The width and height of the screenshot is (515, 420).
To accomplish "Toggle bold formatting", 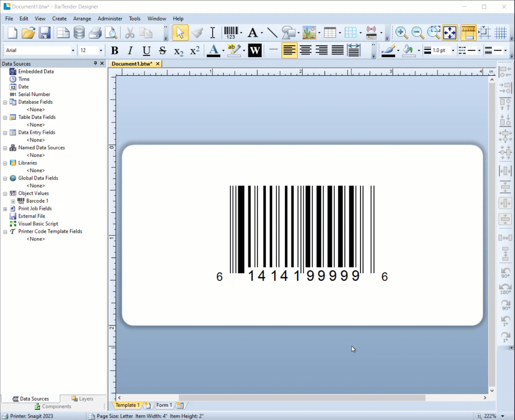I will click(115, 50).
